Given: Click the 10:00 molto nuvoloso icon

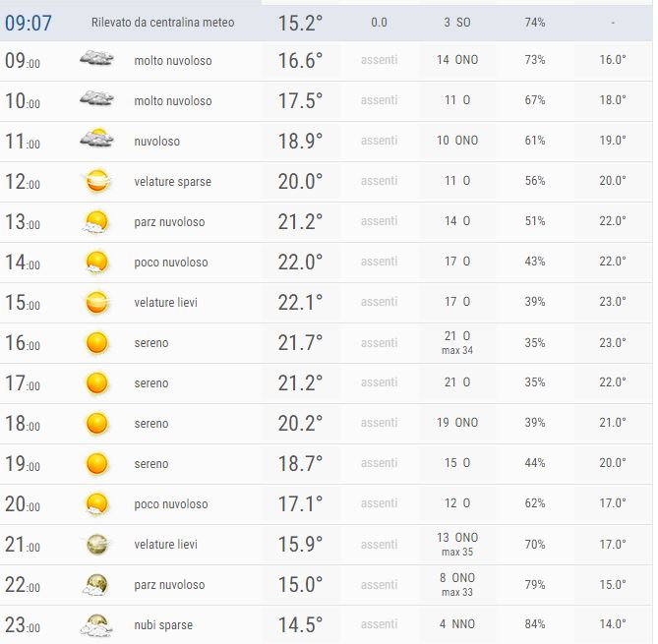Looking at the screenshot, I should pyautogui.click(x=96, y=100).
